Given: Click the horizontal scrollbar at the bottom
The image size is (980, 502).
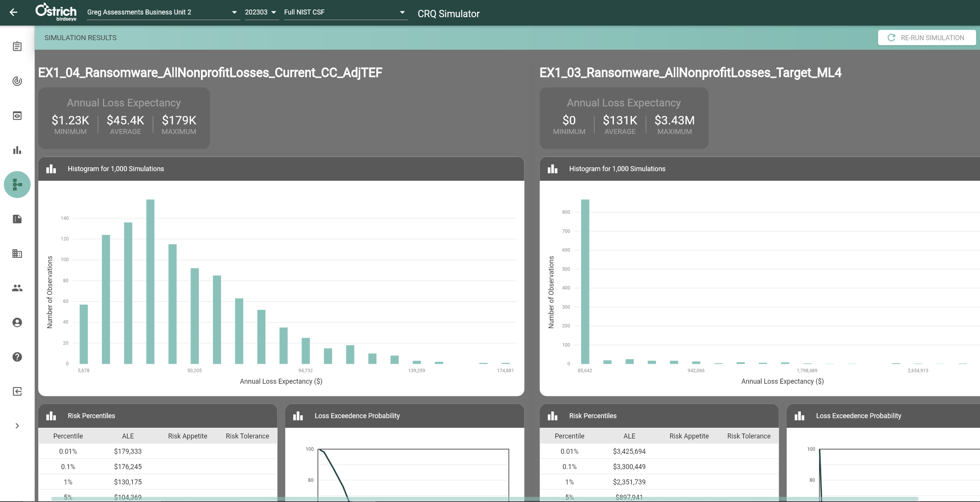Looking at the screenshot, I should click(484, 499).
